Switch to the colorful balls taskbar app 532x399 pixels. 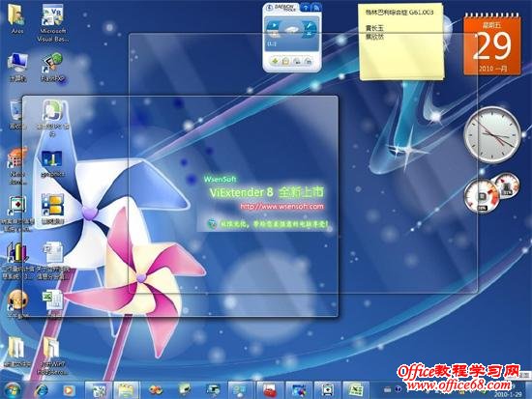tap(156, 390)
